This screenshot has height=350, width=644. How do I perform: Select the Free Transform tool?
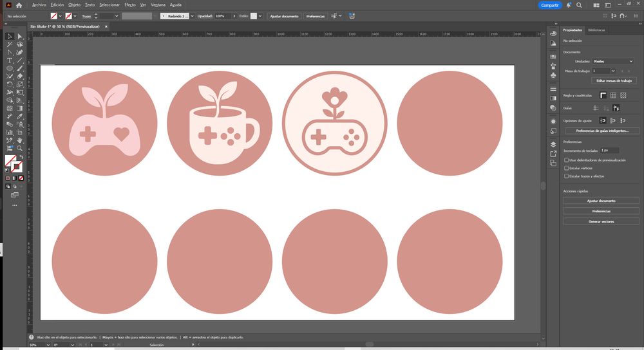[19, 92]
